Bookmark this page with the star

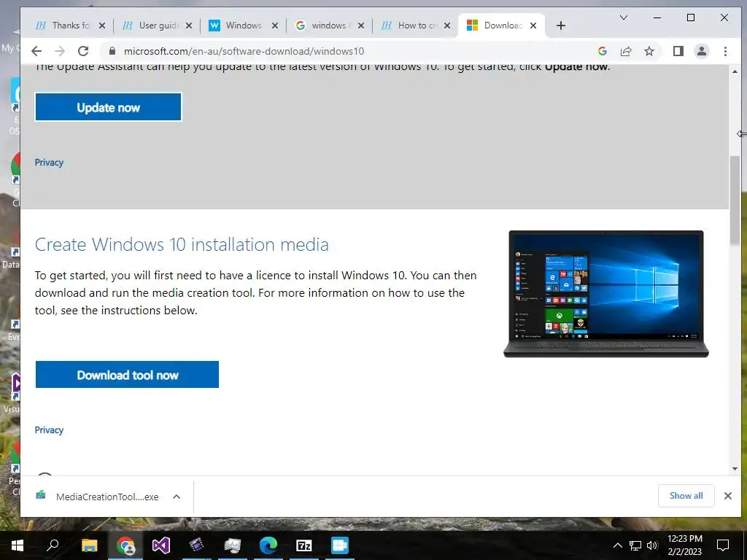[x=649, y=52]
